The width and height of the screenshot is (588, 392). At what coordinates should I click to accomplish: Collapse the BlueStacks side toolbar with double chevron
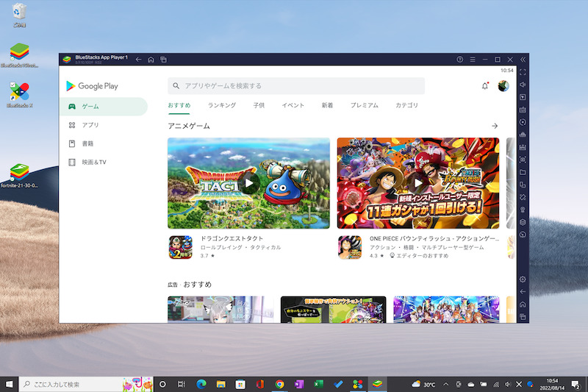tap(523, 59)
